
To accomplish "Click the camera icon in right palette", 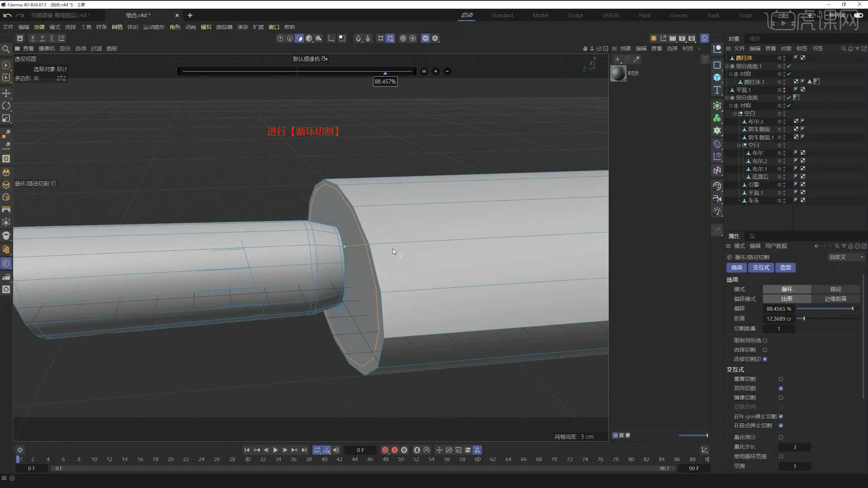I will [717, 199].
